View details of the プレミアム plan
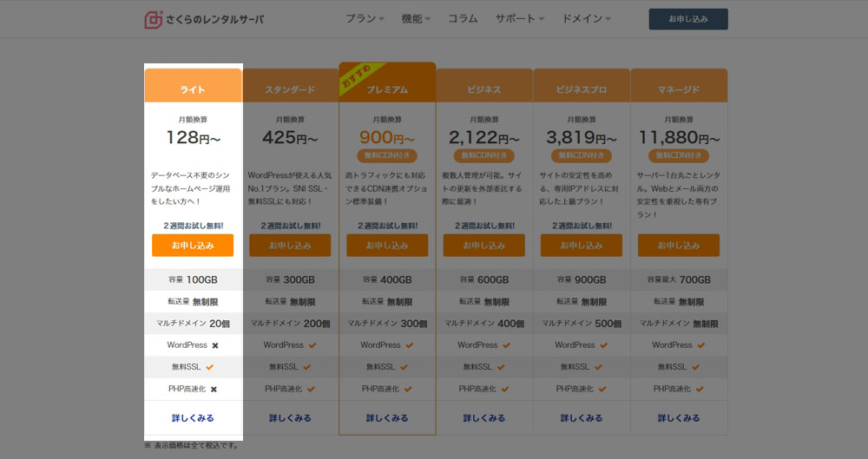The image size is (868, 459). [x=387, y=418]
